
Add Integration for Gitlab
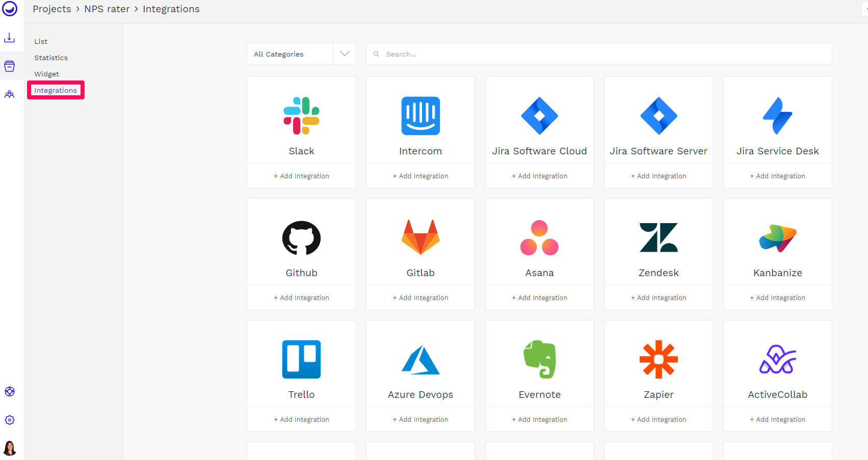(x=420, y=297)
